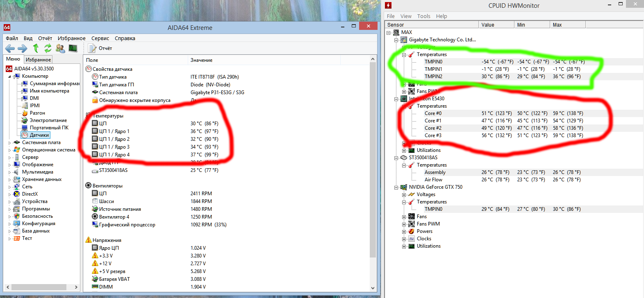
Task: Collapse the Компьютер tree node
Action: click(9, 76)
